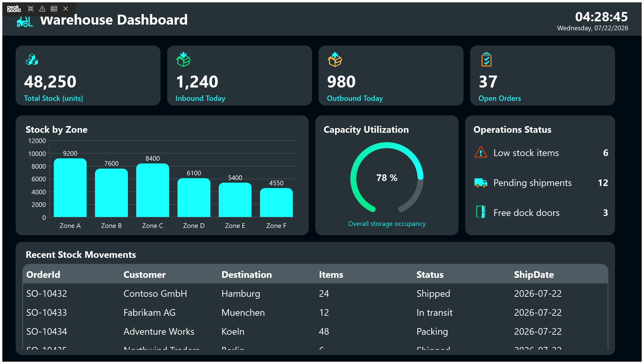
Task: Click the Overall storage occupancy caption
Action: pos(387,224)
